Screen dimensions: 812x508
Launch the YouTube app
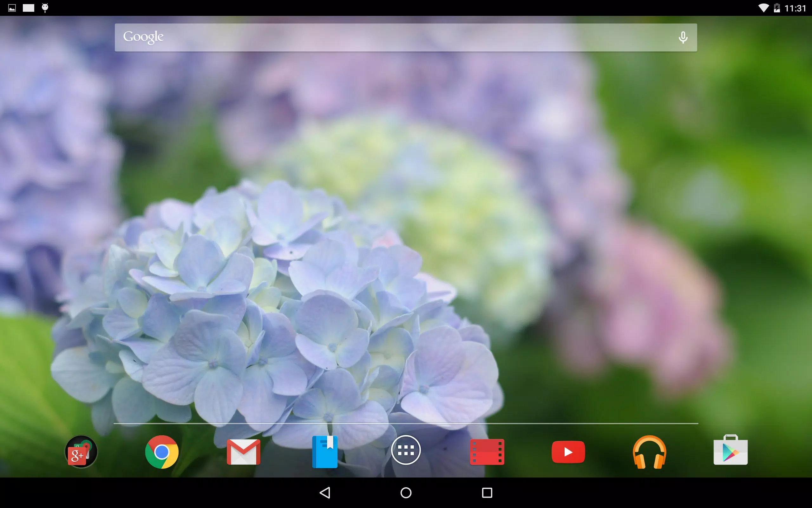coord(568,452)
